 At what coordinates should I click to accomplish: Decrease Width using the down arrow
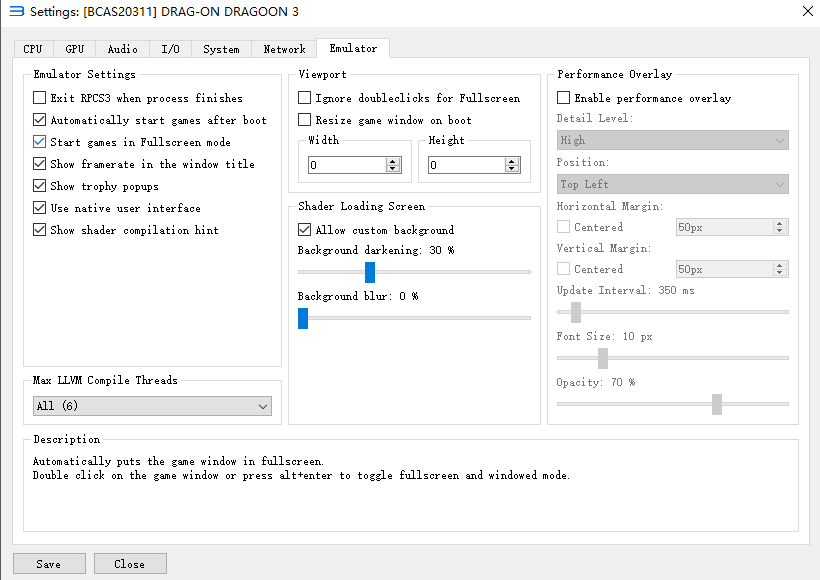point(393,169)
